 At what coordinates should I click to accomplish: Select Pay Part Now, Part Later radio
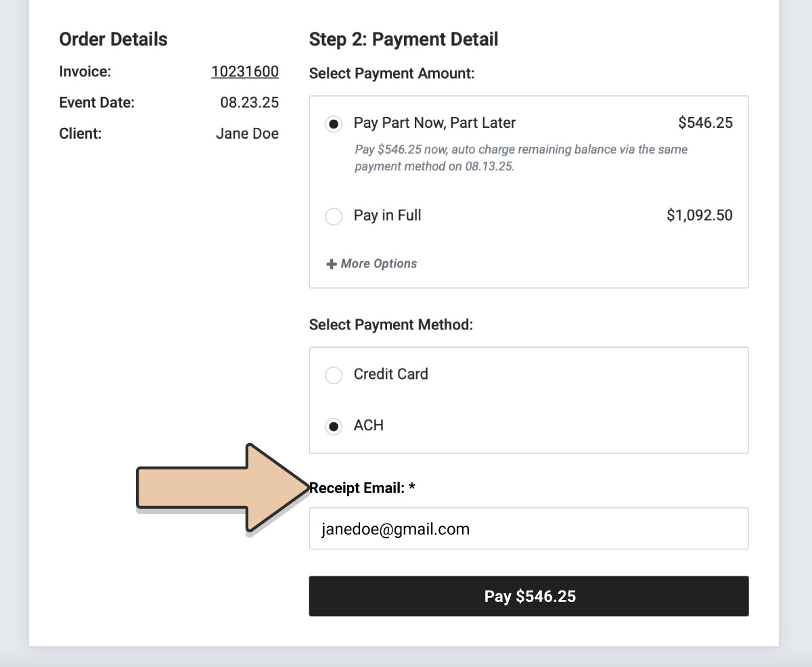tap(334, 124)
